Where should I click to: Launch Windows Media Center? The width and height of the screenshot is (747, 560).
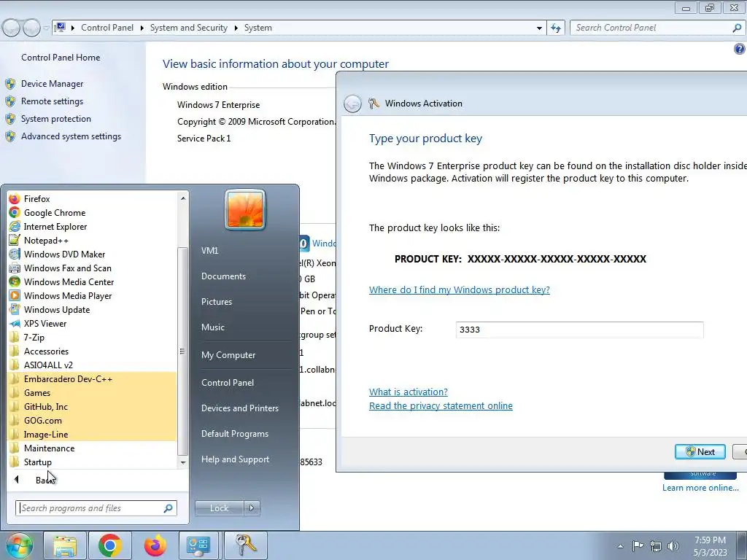(69, 282)
